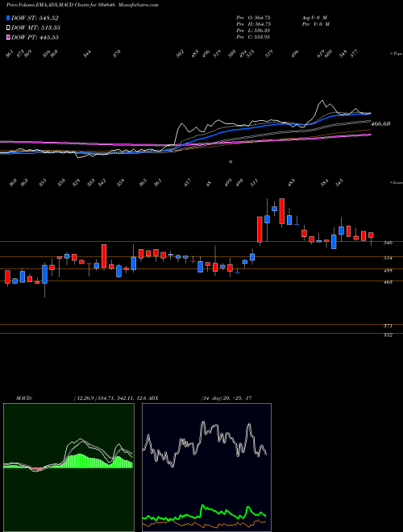Click the 'MACD:' indicator label

24,397
